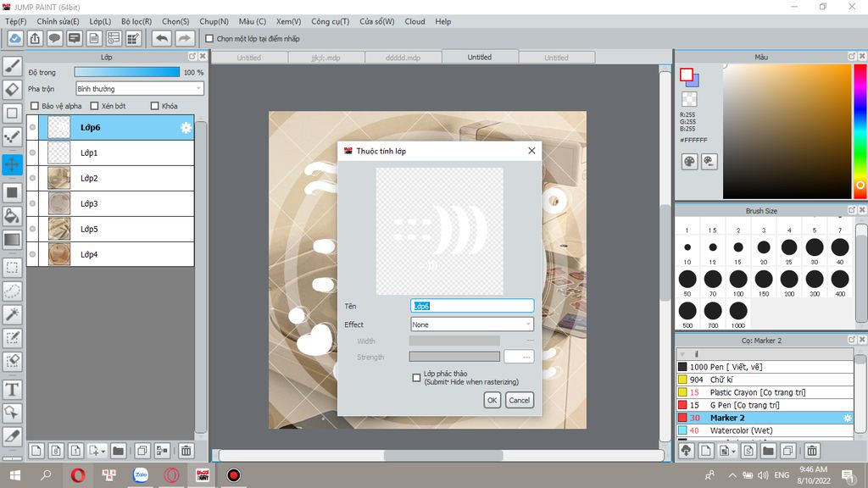This screenshot has height=488, width=868.
Task: Open Windows Start menu
Action: point(15,475)
